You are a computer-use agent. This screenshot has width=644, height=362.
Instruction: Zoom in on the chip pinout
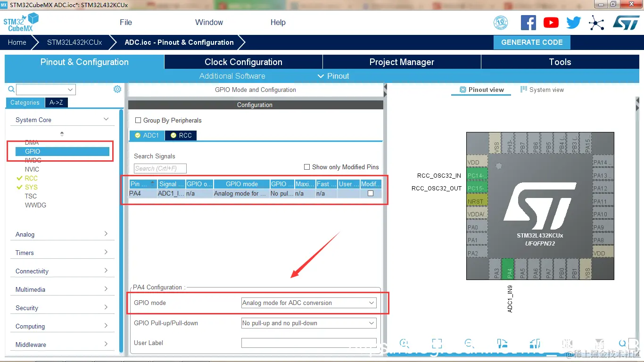tap(404, 343)
